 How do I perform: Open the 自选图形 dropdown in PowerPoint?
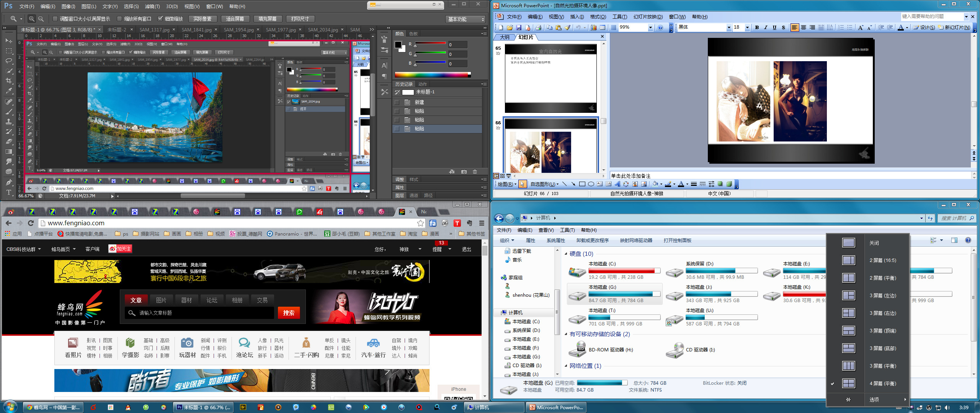pos(544,184)
